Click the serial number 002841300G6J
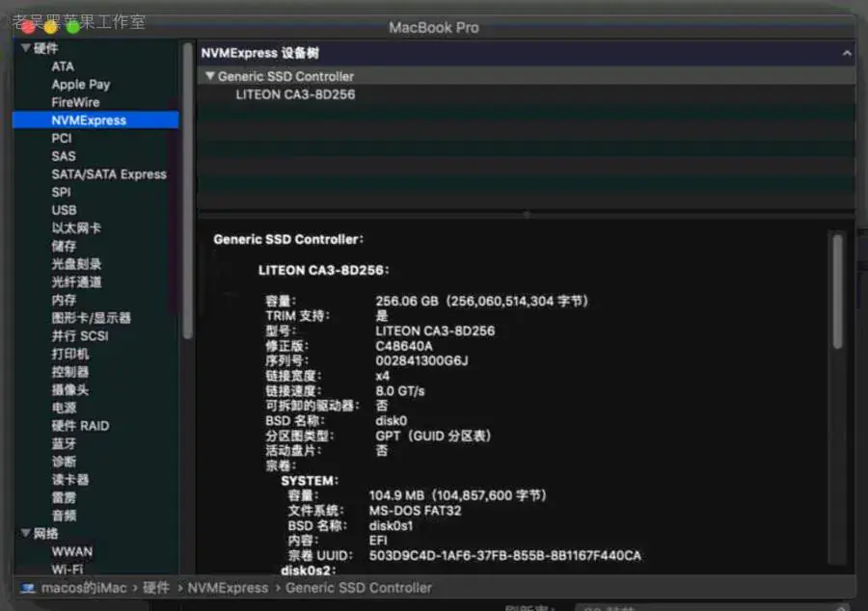 click(x=421, y=360)
